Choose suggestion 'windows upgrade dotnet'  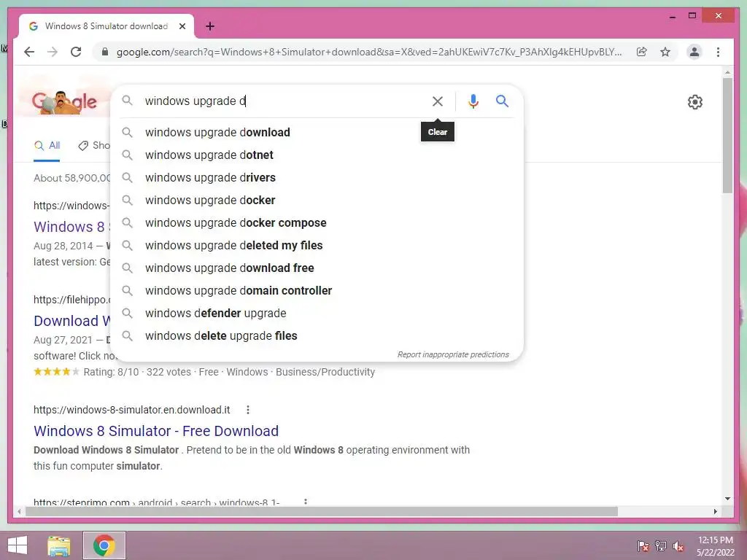click(x=317, y=155)
